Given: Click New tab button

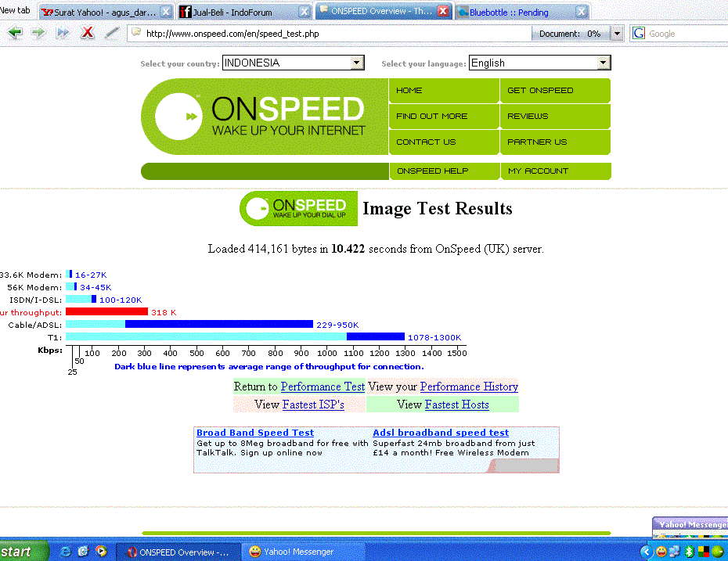Looking at the screenshot, I should [x=16, y=10].
